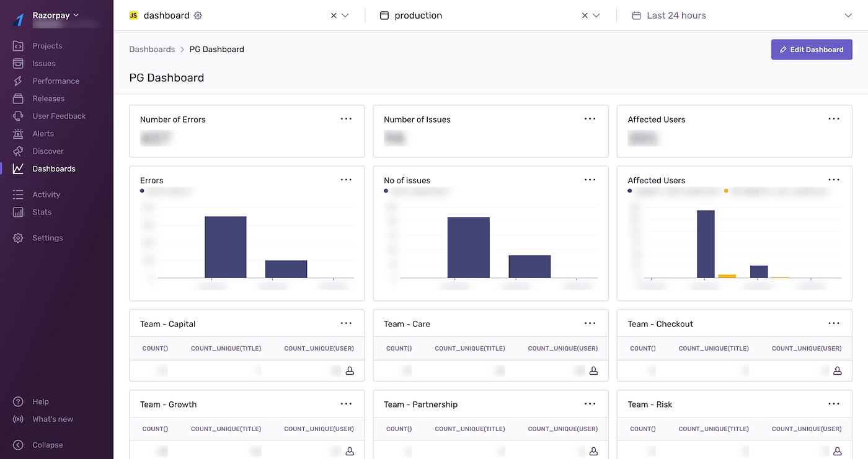Click the yellow bar in Affected Users chart
868x459 pixels.
coord(727,276)
